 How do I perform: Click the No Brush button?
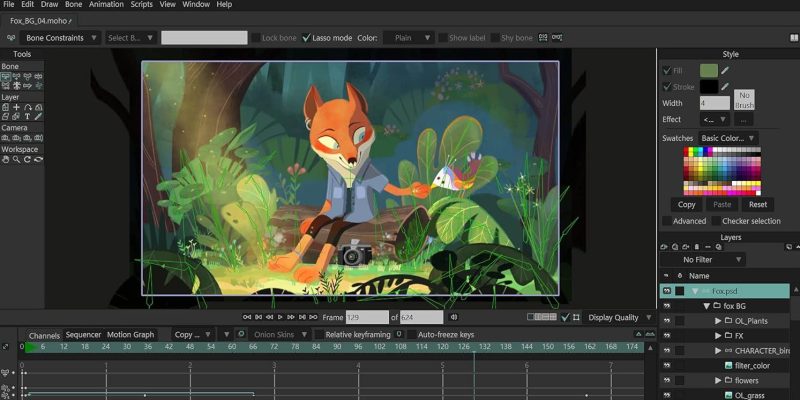click(x=744, y=100)
